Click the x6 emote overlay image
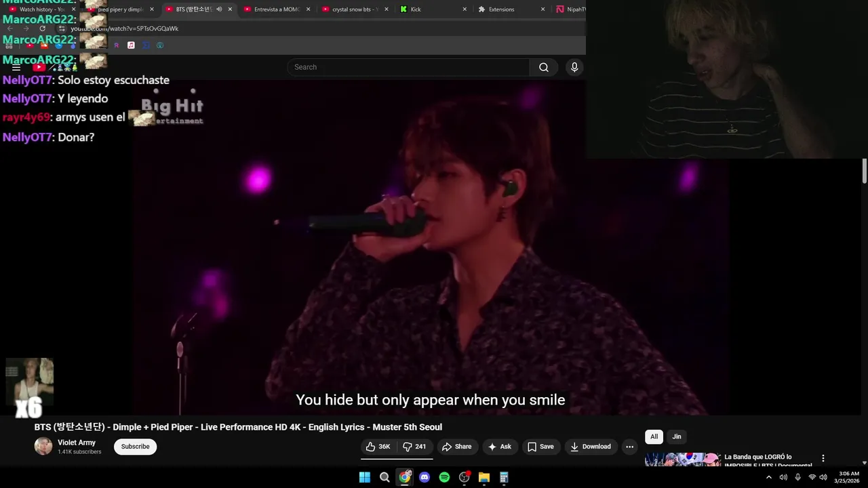868x488 pixels. point(29,387)
